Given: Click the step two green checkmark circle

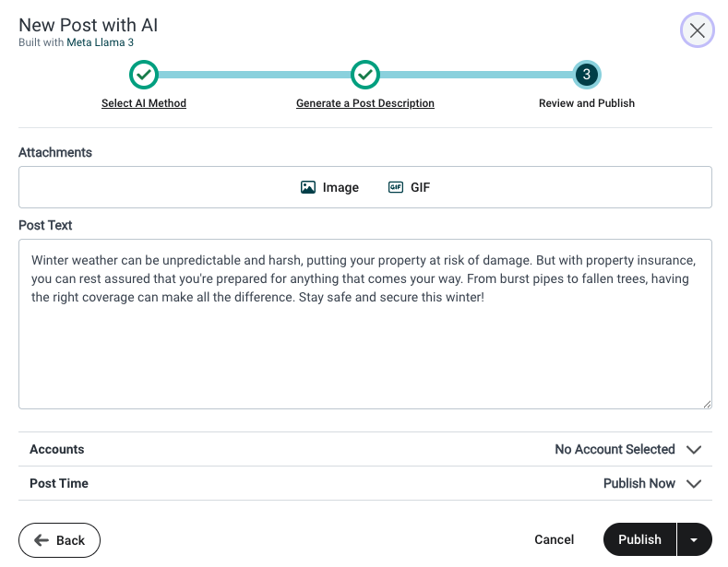Looking at the screenshot, I should point(365,75).
